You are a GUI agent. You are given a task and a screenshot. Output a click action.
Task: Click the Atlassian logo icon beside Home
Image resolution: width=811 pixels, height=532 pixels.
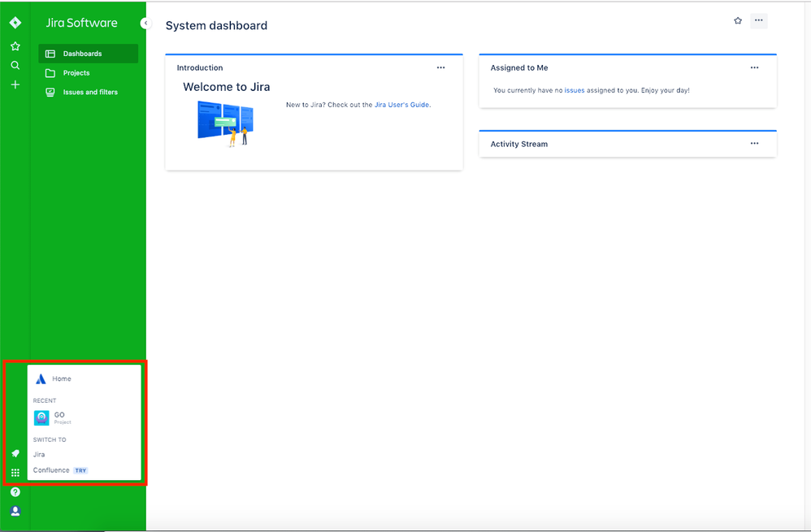[41, 379]
